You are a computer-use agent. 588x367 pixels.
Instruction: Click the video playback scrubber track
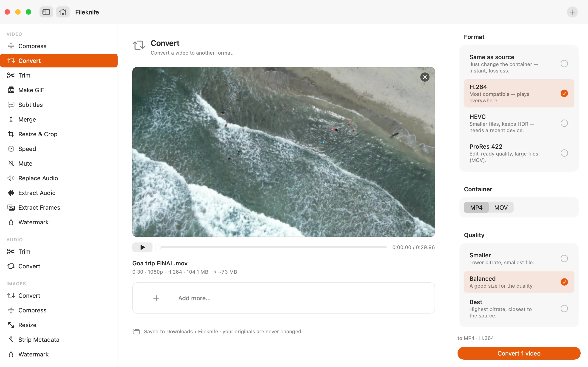tap(272, 247)
